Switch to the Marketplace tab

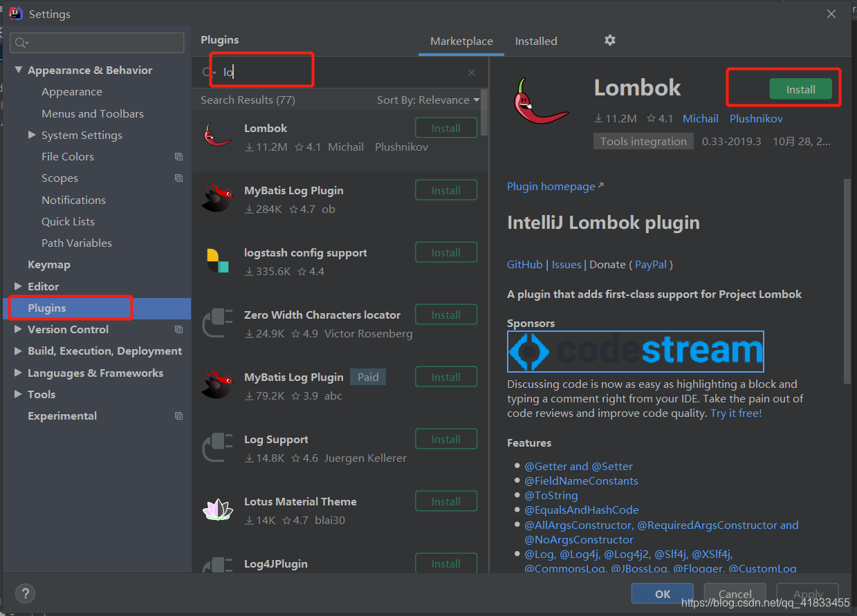point(461,41)
